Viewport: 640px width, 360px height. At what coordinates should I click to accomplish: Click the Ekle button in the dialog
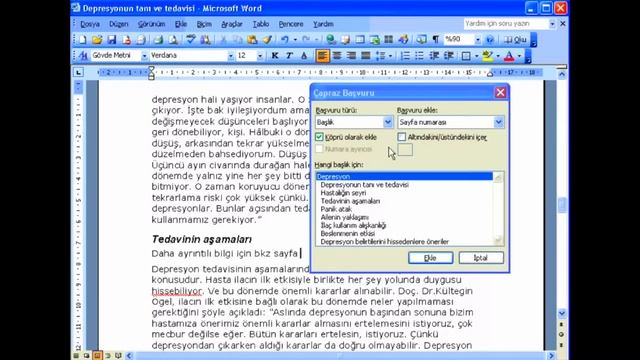[x=430, y=258]
